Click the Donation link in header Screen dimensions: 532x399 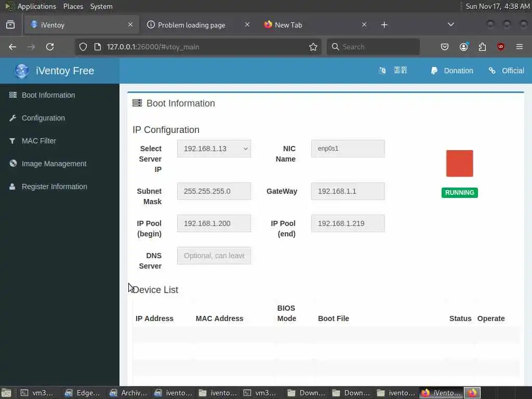[451, 71]
